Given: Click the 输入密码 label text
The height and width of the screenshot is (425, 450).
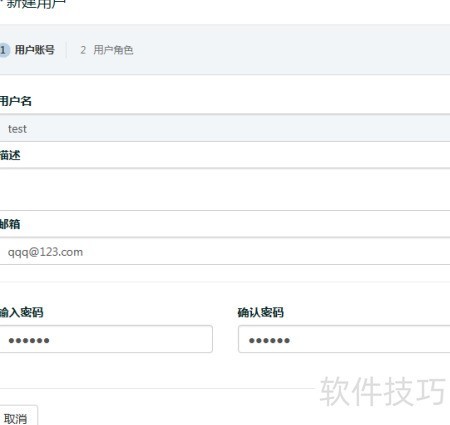Looking at the screenshot, I should 22,312.
